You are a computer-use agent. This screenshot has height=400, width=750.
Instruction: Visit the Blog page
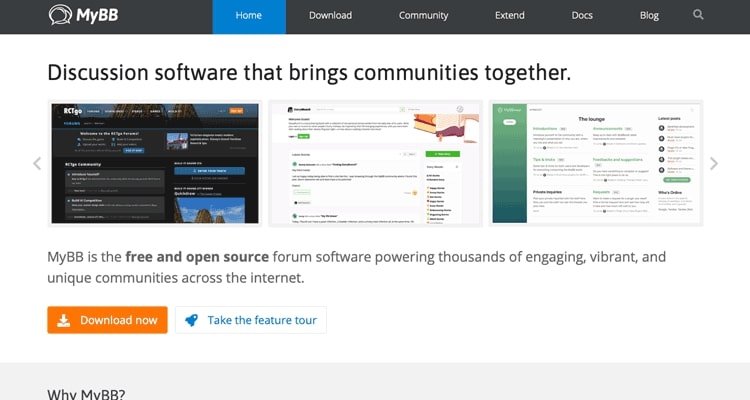[x=649, y=17]
